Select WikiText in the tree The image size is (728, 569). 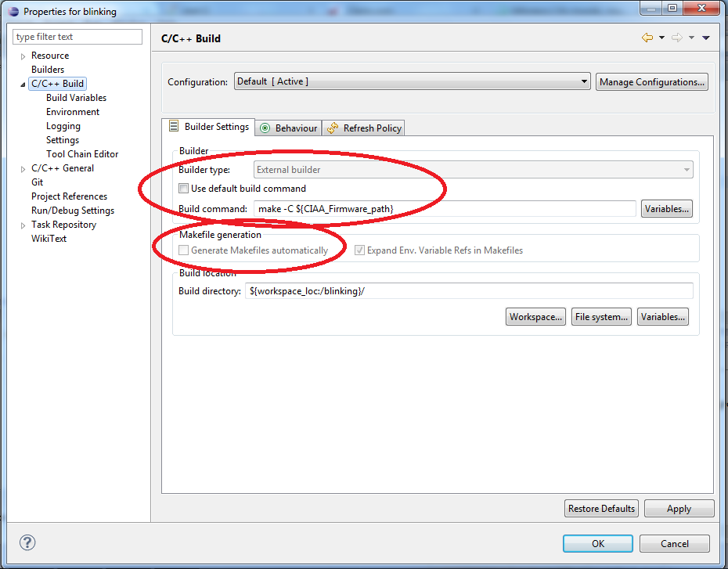[x=49, y=239]
